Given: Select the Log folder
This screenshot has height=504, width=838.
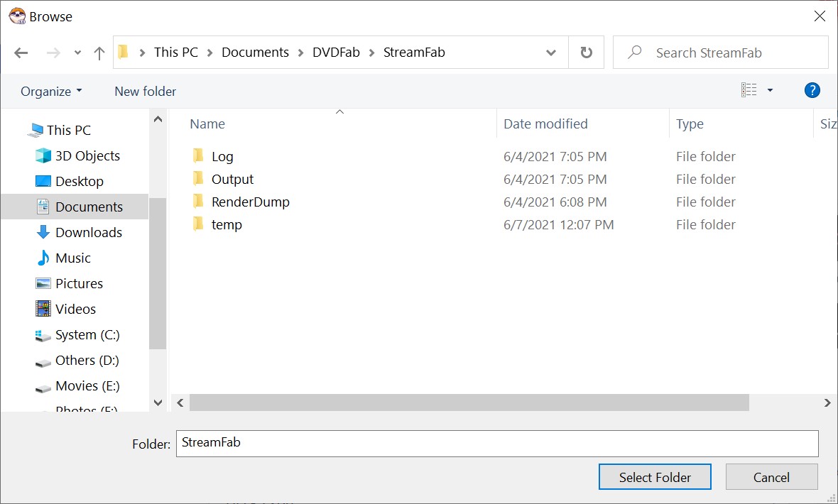Looking at the screenshot, I should [x=222, y=157].
